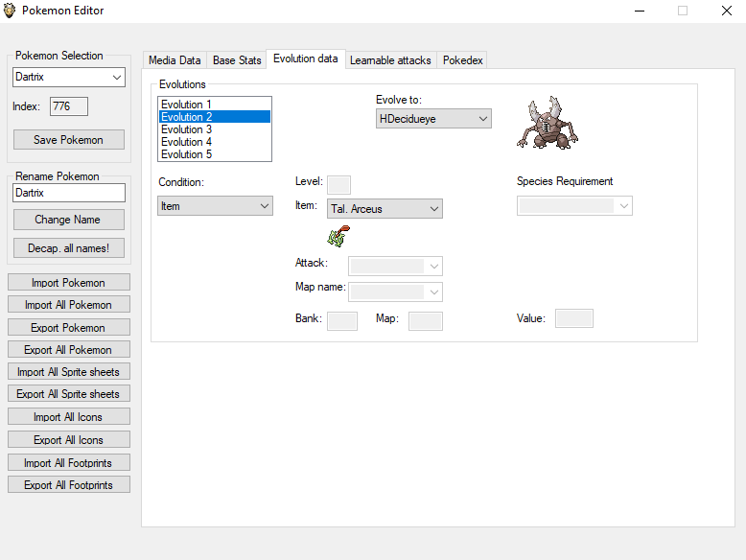This screenshot has height=560, width=746.
Task: Open the Base Stats tab
Action: click(x=237, y=60)
